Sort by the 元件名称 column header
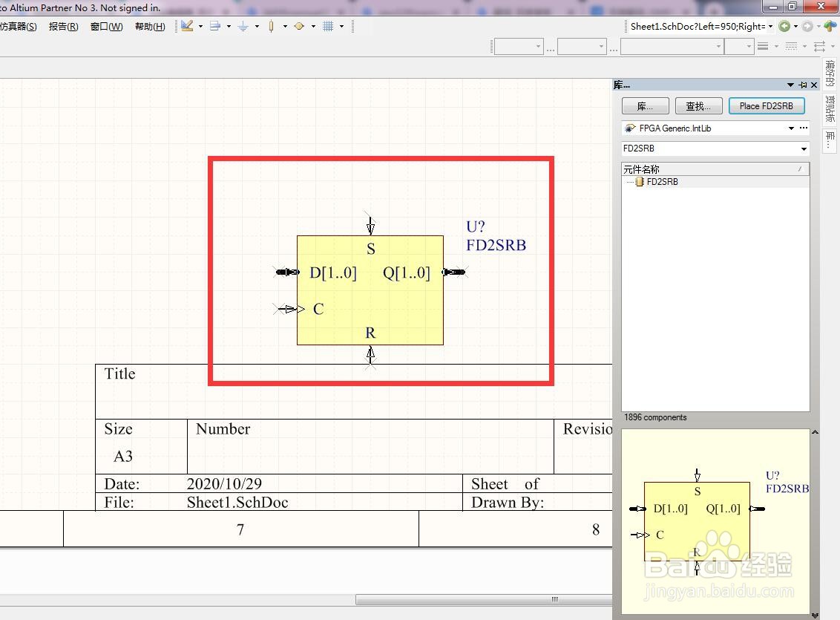 [x=715, y=169]
